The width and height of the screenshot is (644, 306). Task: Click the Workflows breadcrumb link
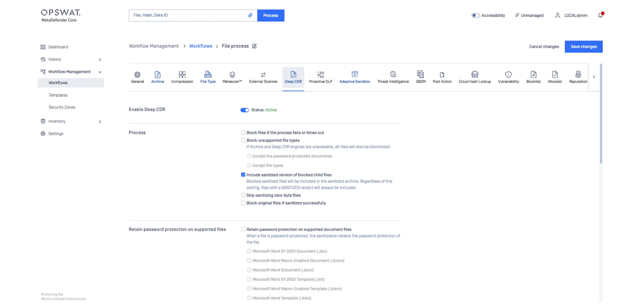coord(201,46)
